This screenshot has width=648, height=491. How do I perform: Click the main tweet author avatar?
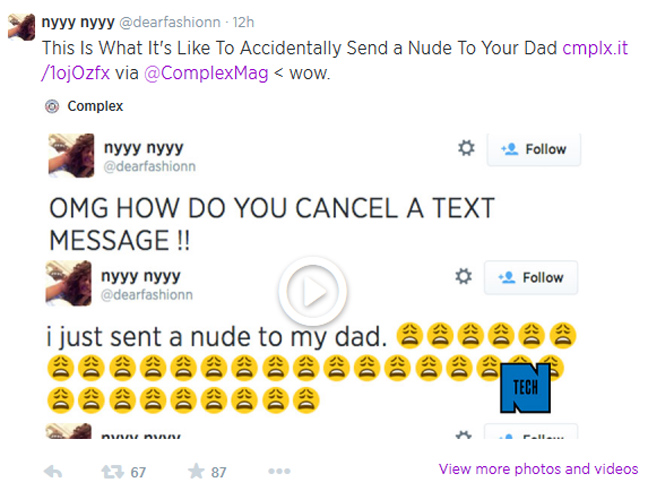click(x=21, y=27)
